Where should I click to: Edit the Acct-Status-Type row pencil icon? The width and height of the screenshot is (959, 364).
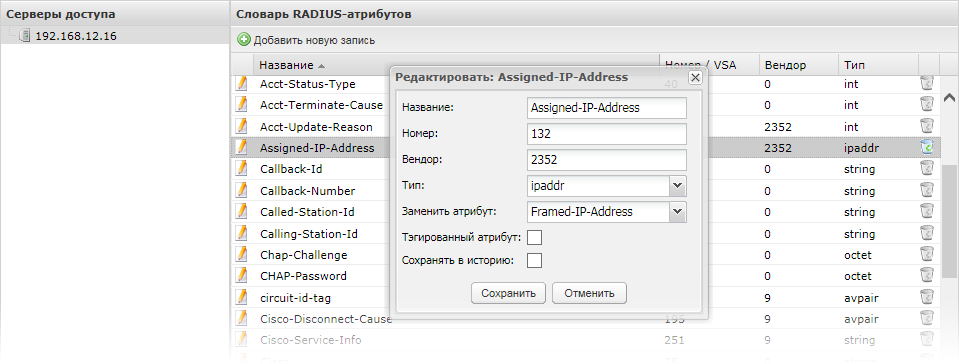[x=242, y=84]
